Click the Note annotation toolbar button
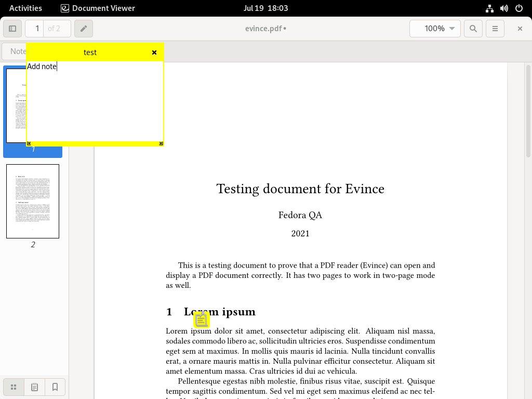Screen dimensions: 532x399 point(14,51)
